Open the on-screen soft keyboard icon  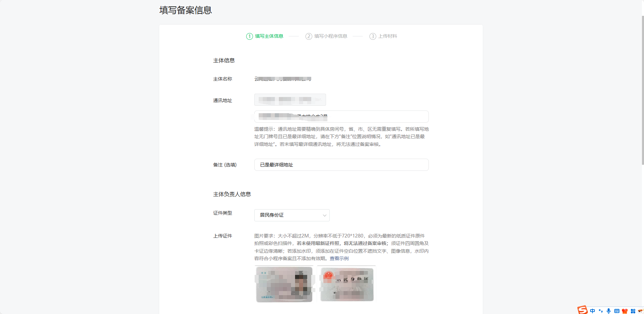[x=617, y=310]
